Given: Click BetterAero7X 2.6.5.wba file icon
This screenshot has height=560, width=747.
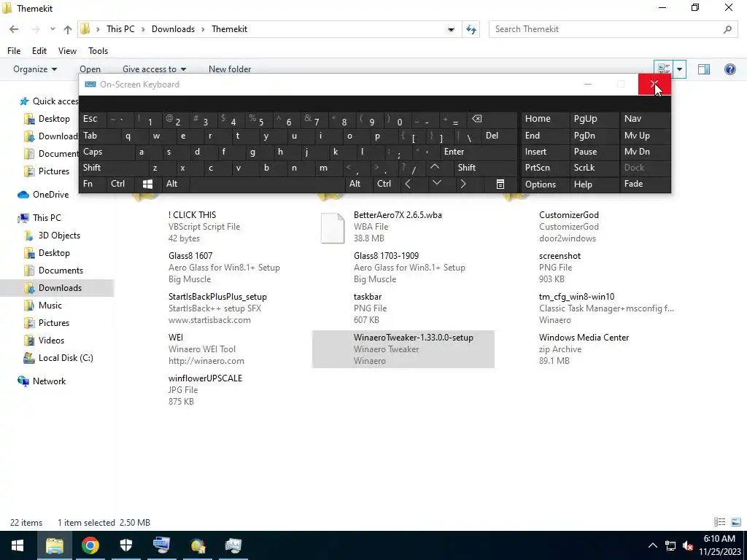Looking at the screenshot, I should [333, 227].
